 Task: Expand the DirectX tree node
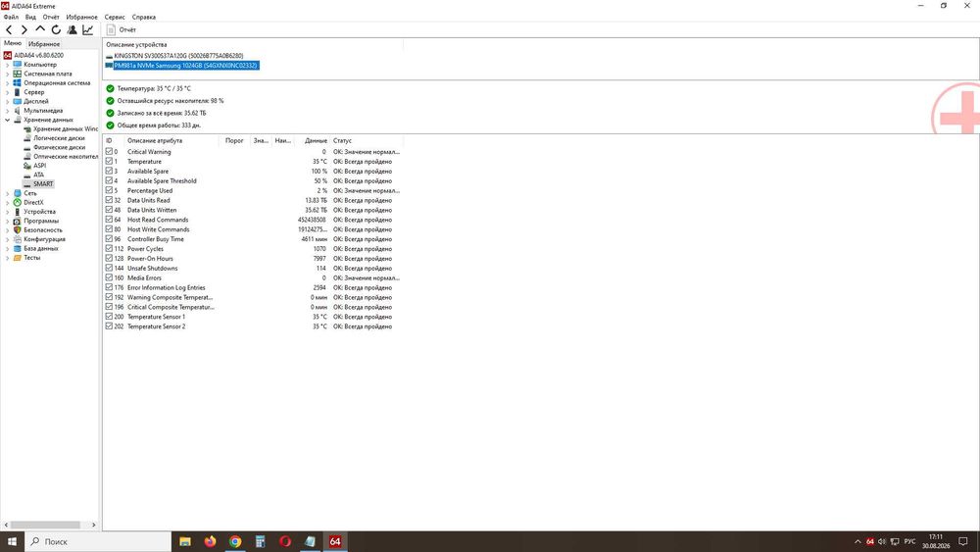point(8,203)
